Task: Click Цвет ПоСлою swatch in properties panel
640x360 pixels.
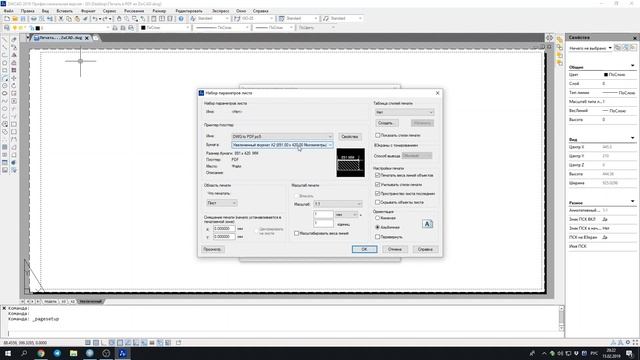Action: 606,75
